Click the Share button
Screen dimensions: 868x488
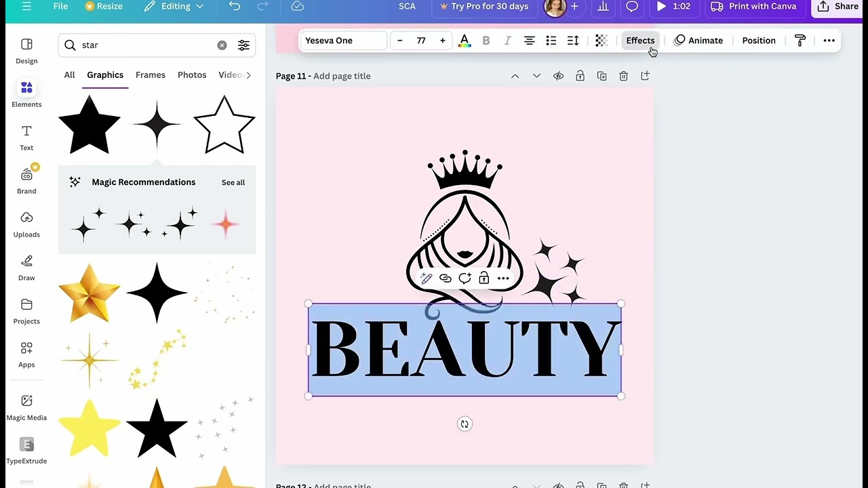point(838,7)
